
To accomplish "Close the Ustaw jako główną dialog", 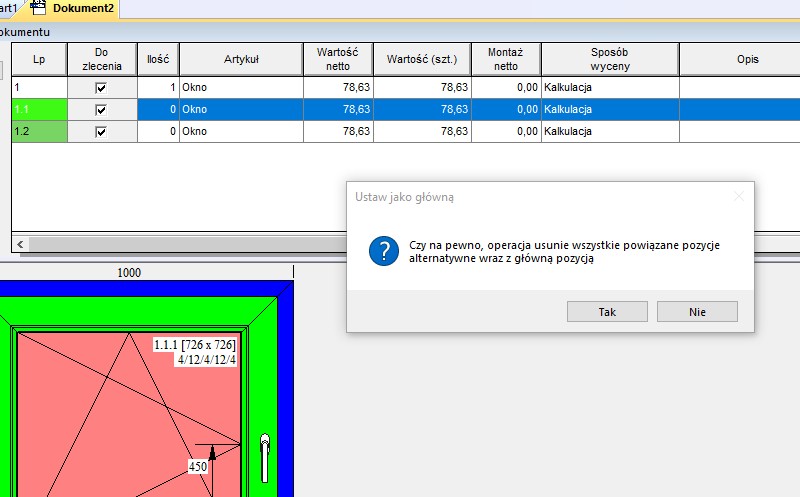I will coord(739,196).
